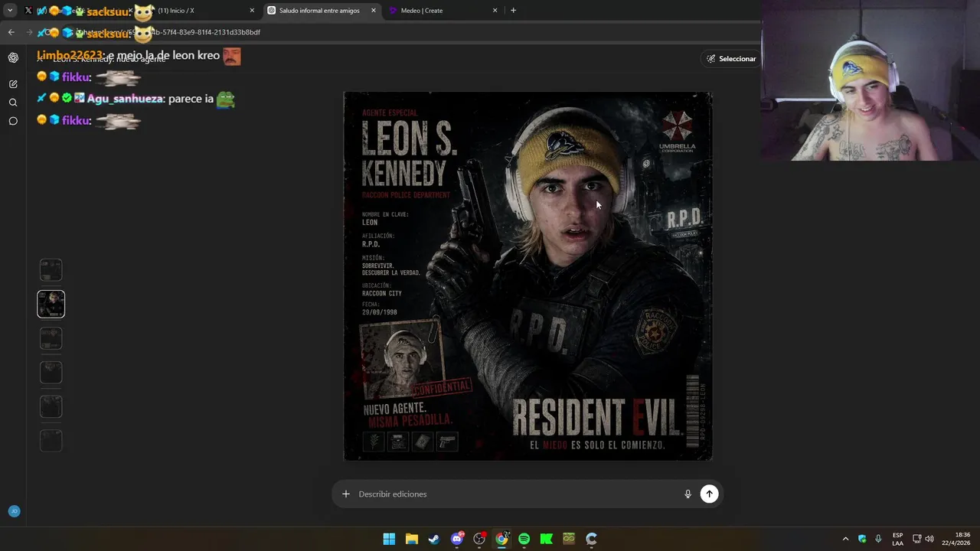The width and height of the screenshot is (980, 551).
Task: Close the (11) Inicio / X tab
Action: 252,11
